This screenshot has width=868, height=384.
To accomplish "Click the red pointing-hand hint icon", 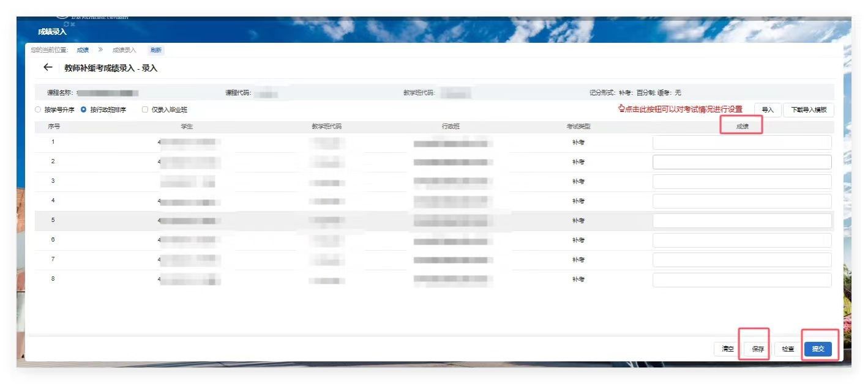I will tap(621, 109).
